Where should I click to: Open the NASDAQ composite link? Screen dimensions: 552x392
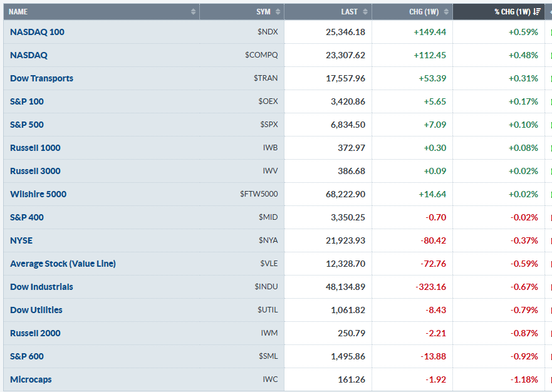pyautogui.click(x=29, y=55)
